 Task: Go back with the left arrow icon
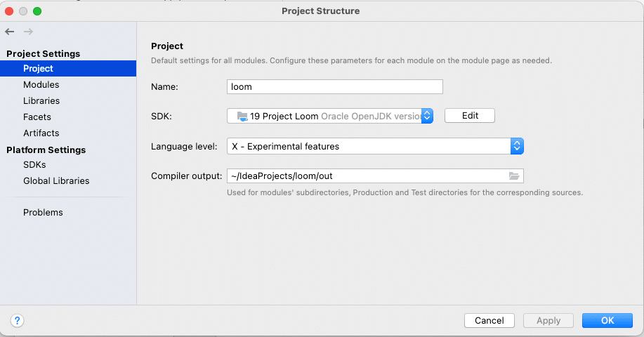[x=10, y=32]
